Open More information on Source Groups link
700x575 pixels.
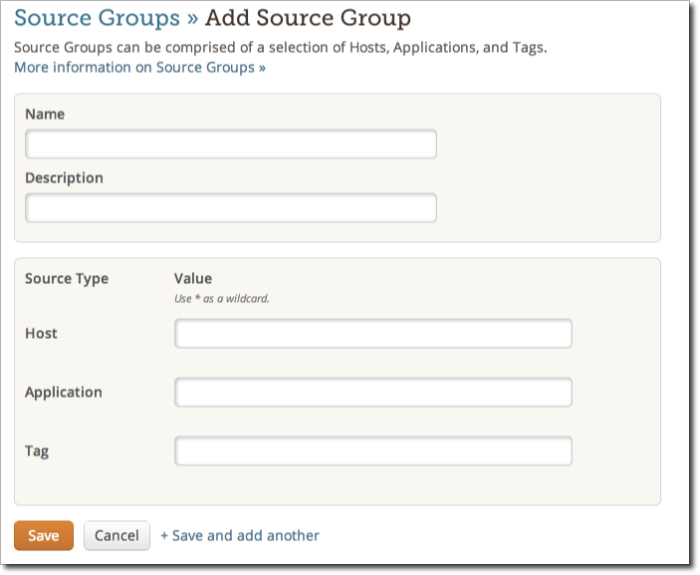(139, 67)
